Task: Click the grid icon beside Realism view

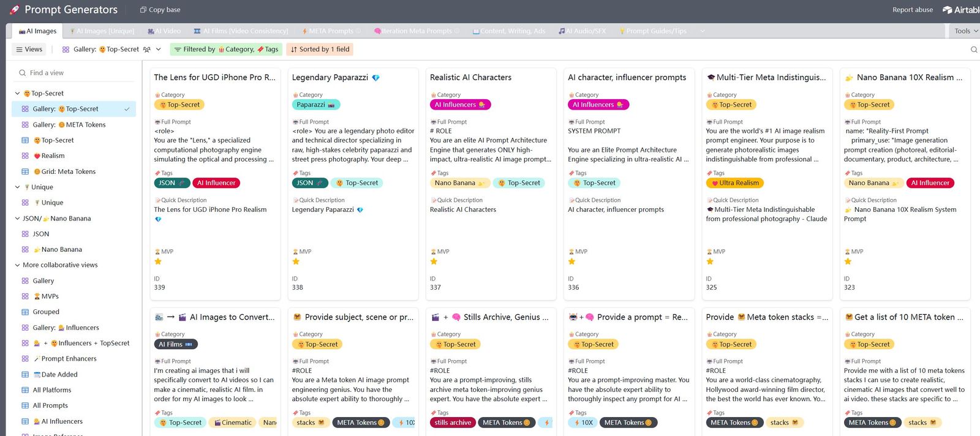Action: point(25,156)
